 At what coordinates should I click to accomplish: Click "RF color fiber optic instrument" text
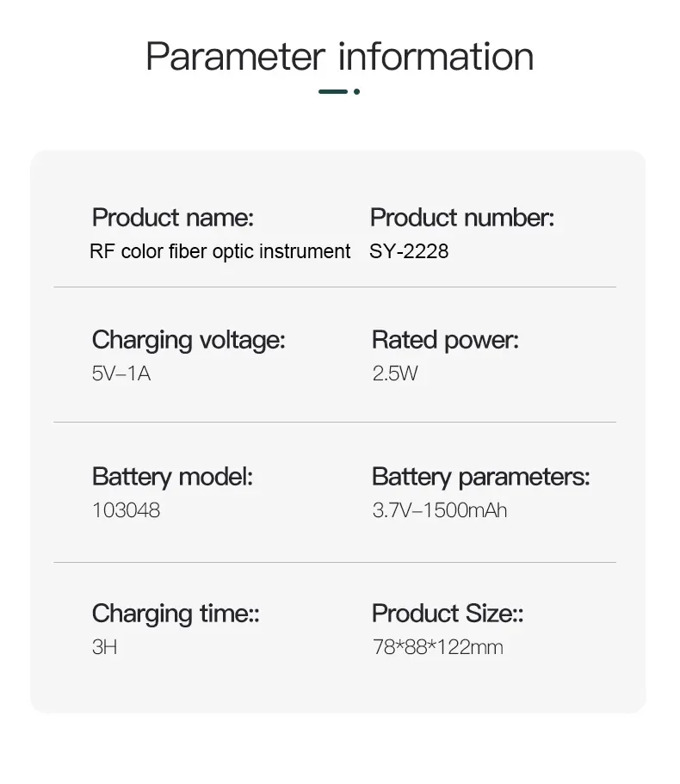219,251
